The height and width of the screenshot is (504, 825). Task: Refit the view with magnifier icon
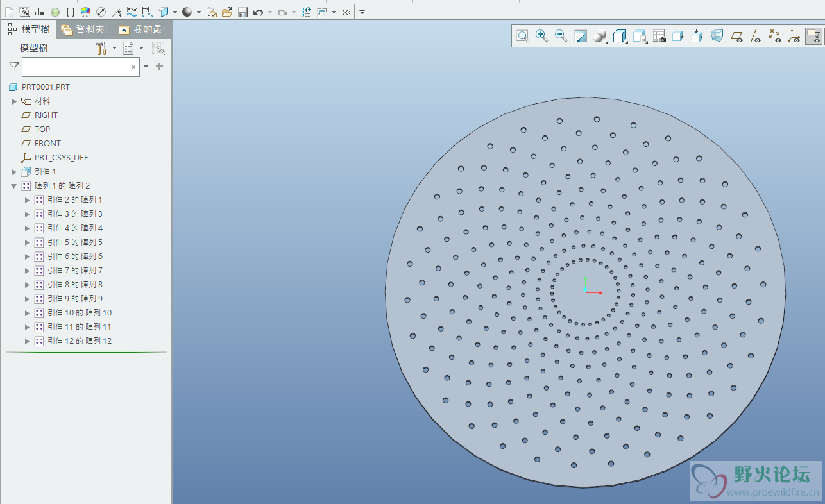pos(523,37)
